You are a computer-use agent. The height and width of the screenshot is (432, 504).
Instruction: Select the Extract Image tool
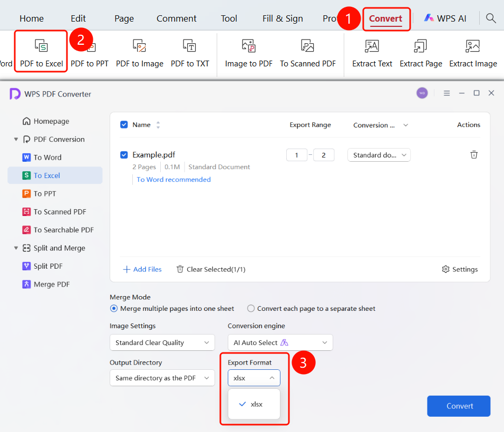point(473,53)
